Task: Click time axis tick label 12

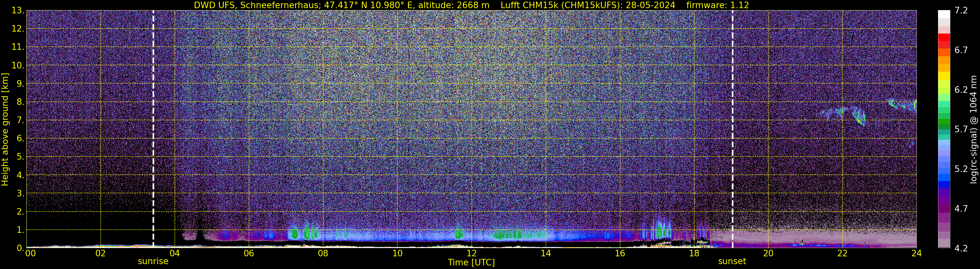Action: [x=471, y=253]
